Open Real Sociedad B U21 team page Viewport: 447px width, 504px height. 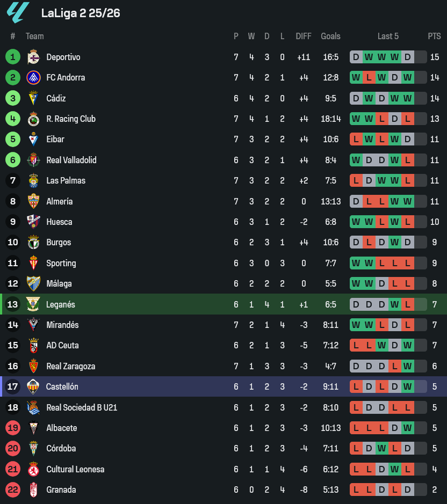click(82, 407)
